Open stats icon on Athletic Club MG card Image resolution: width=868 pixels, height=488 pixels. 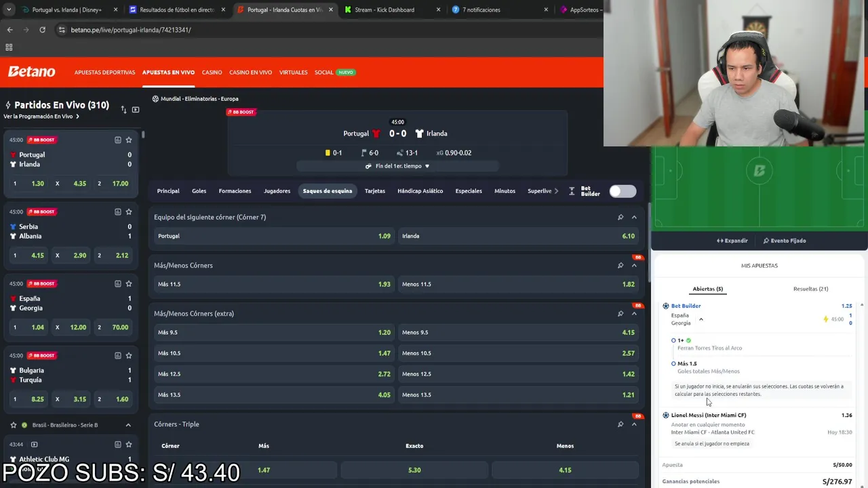point(117,445)
